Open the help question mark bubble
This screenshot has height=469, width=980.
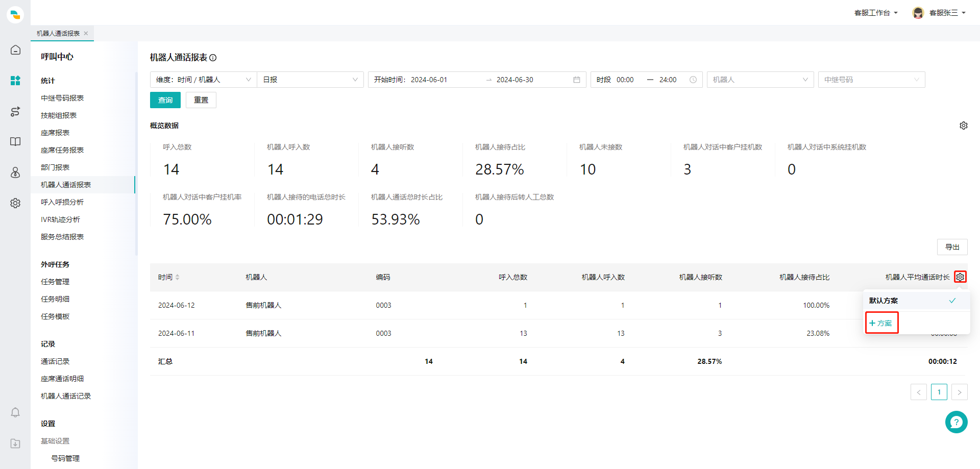957,422
